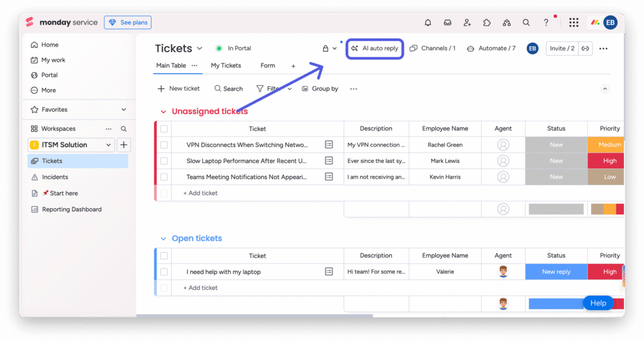The height and width of the screenshot is (342, 644).
Task: Click New ticket button
Action: 179,89
